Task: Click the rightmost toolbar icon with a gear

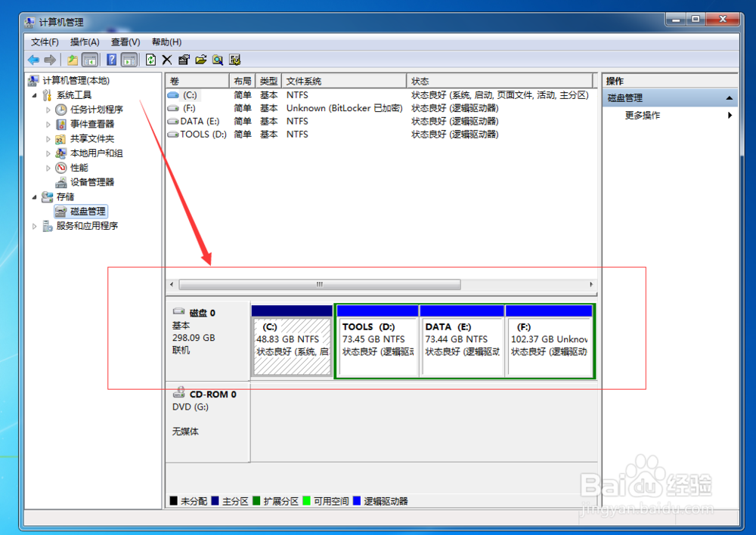Action: pyautogui.click(x=235, y=60)
